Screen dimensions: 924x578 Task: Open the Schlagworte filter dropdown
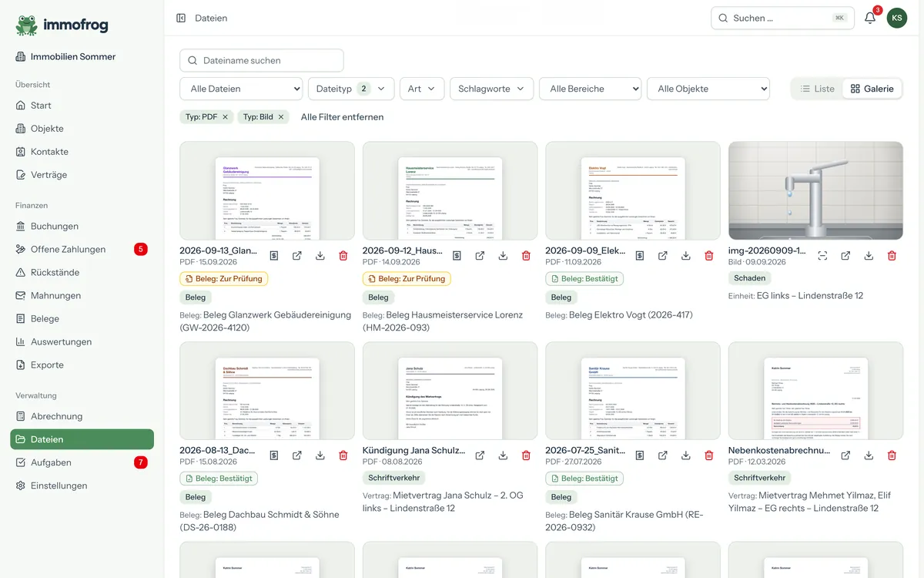[492, 89]
